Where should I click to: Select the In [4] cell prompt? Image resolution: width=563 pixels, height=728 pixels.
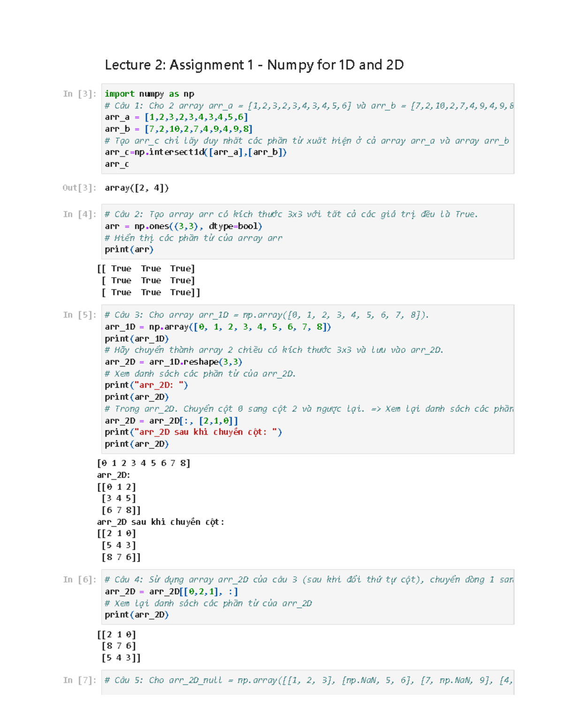point(80,214)
